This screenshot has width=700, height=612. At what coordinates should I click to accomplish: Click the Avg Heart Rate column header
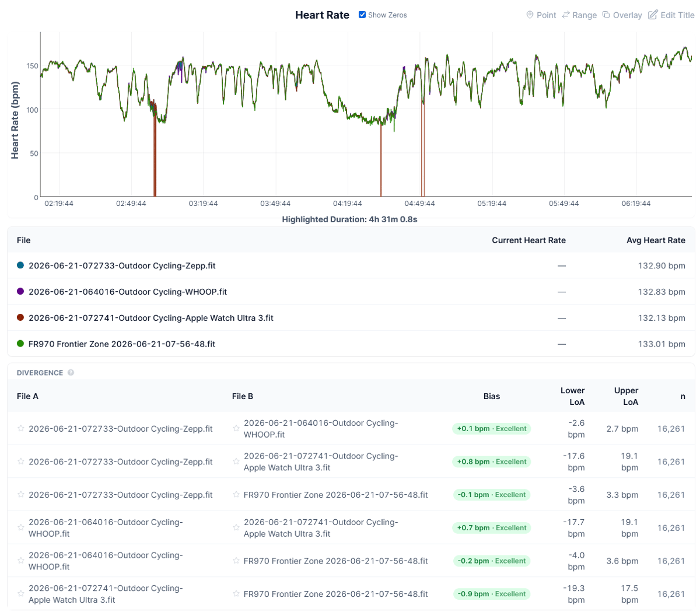click(x=656, y=240)
